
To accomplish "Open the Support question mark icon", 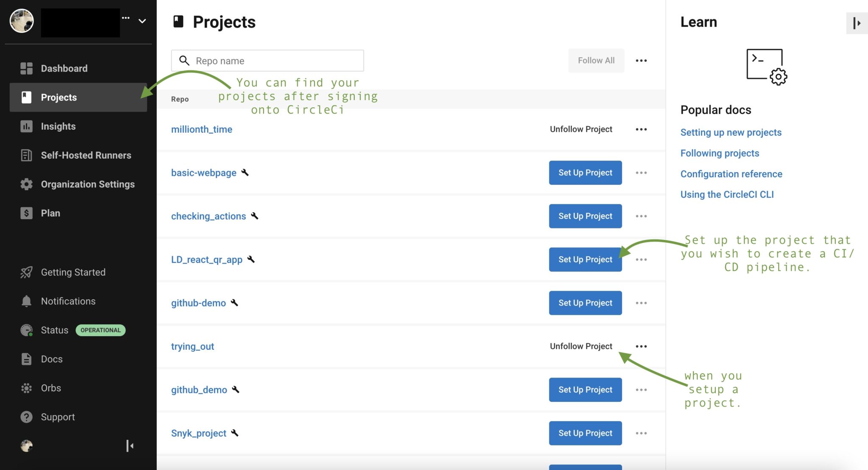I will [x=26, y=417].
